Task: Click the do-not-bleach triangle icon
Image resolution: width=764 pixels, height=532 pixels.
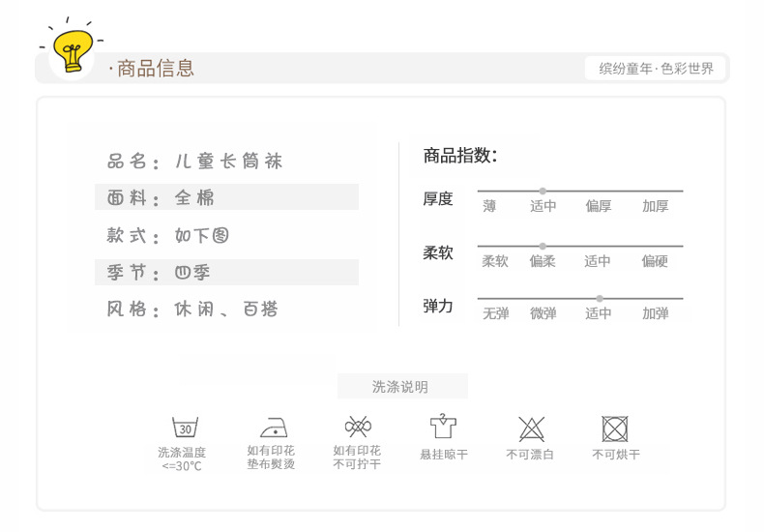Action: [531, 429]
